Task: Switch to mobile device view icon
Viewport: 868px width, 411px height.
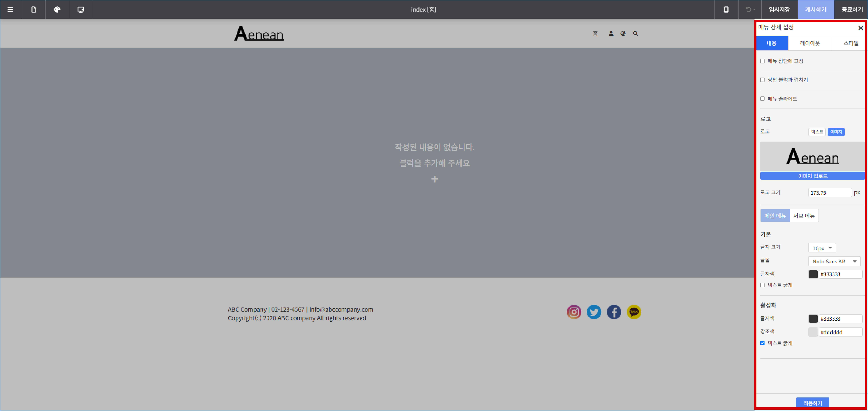Action: tap(726, 9)
